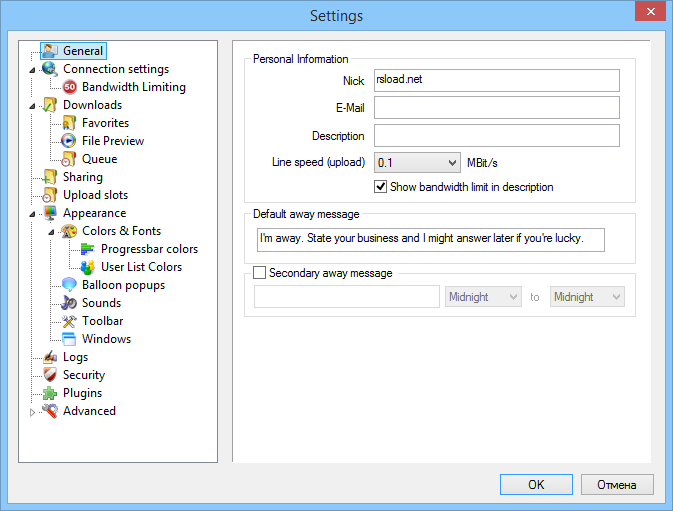
Task: Click the Toolbar tools icon
Action: [70, 321]
